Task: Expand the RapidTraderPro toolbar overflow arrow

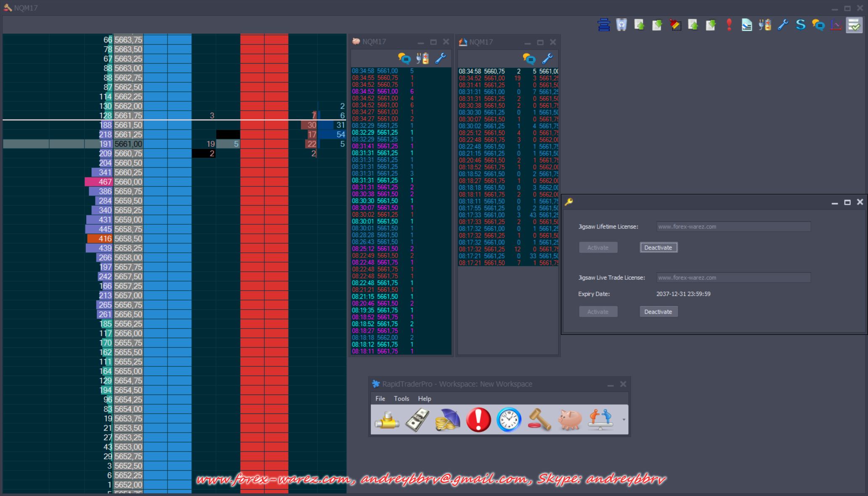Action: pos(624,419)
